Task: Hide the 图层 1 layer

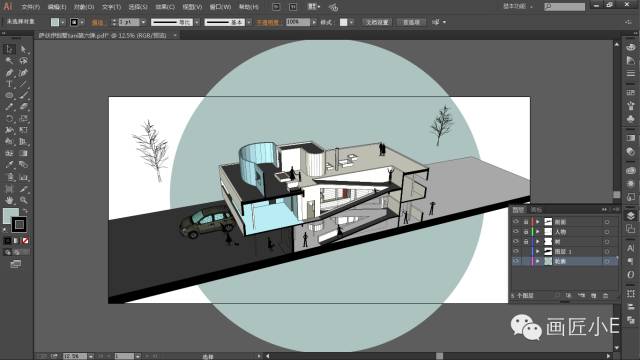Action: (516, 251)
